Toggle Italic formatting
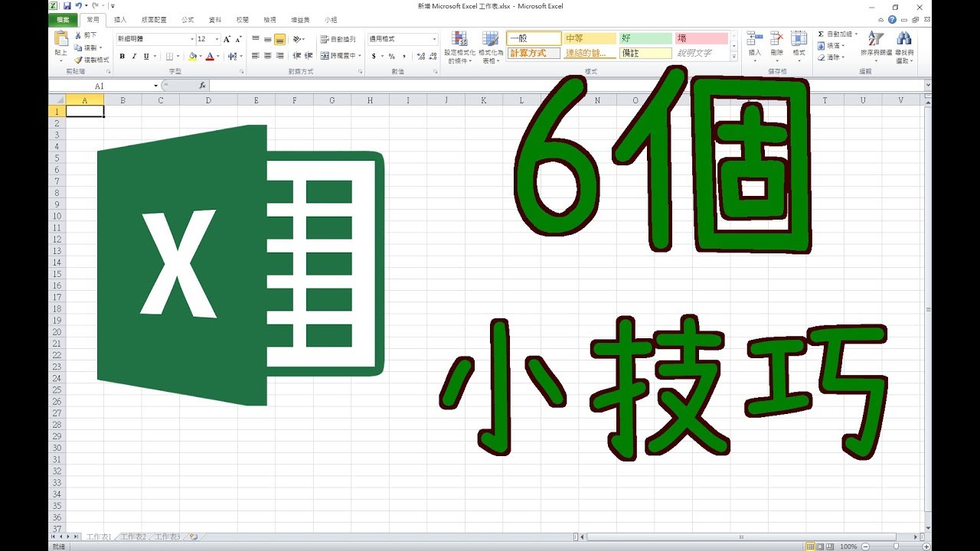The image size is (980, 551). coord(134,56)
